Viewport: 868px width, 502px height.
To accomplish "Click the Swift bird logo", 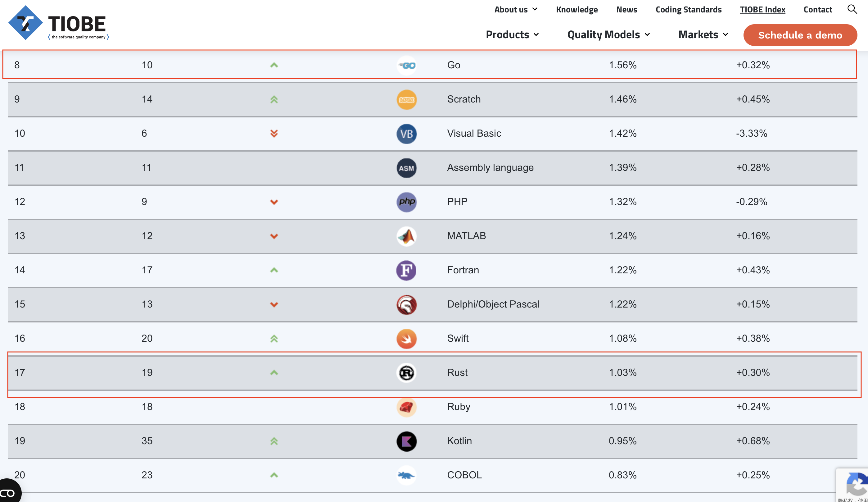I will click(x=406, y=339).
